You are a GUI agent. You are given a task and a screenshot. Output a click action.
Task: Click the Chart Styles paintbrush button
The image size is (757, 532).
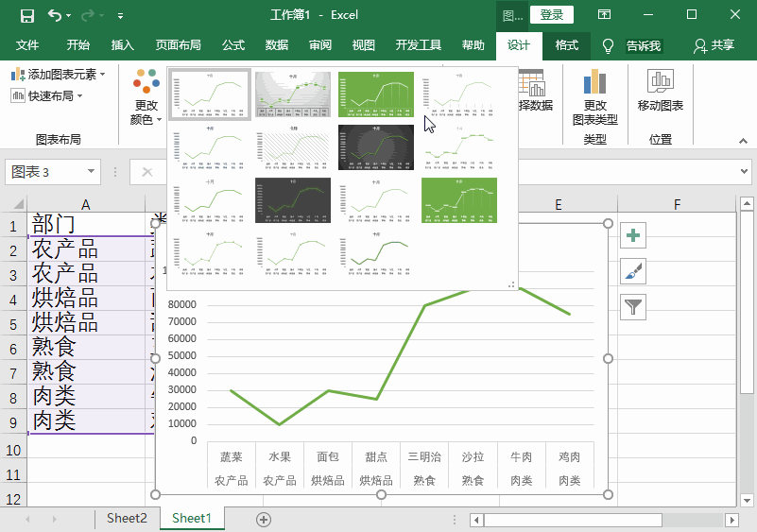coord(633,271)
